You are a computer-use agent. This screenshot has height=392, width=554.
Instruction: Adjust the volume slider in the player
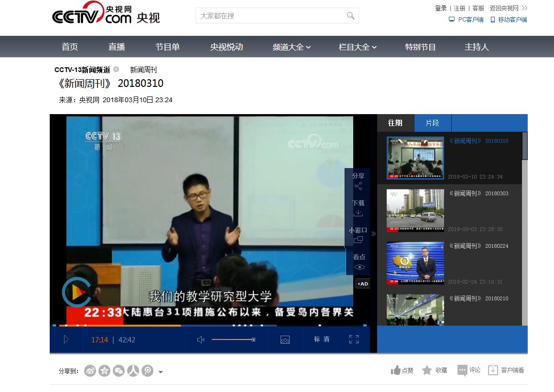[233, 339]
